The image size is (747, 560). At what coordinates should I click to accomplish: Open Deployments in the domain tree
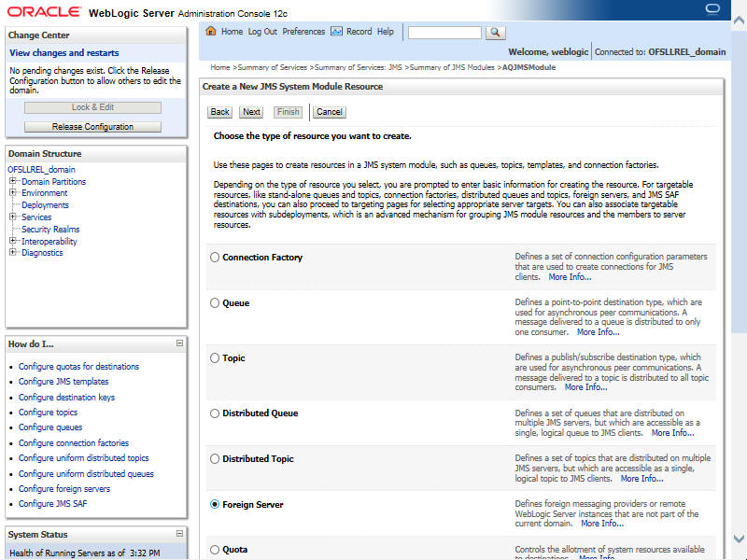(45, 205)
